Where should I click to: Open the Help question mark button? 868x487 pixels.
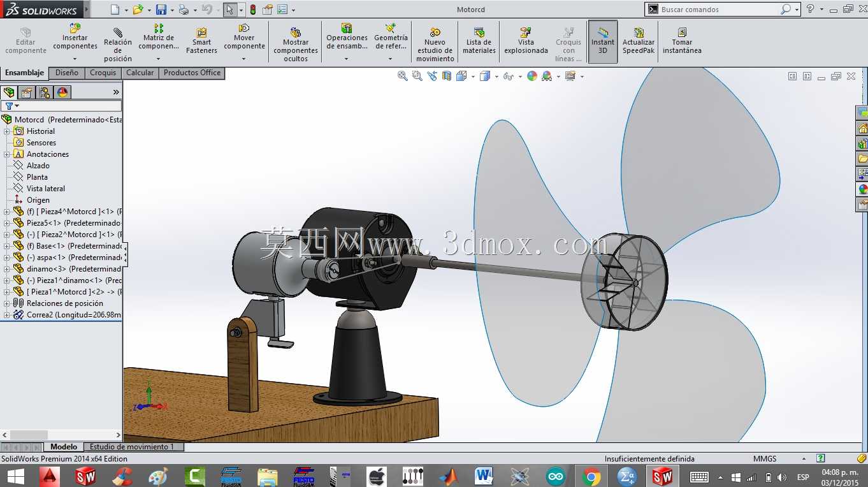click(810, 9)
